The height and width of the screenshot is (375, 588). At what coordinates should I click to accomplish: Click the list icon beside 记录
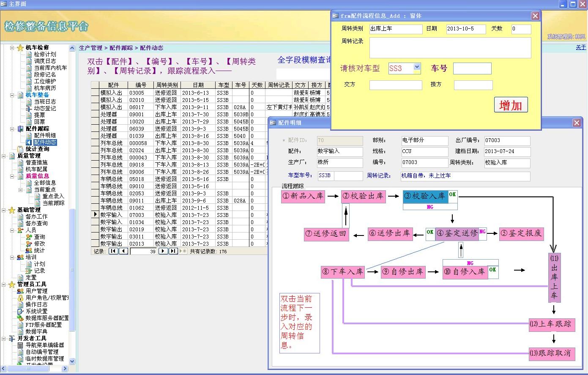click(x=29, y=271)
